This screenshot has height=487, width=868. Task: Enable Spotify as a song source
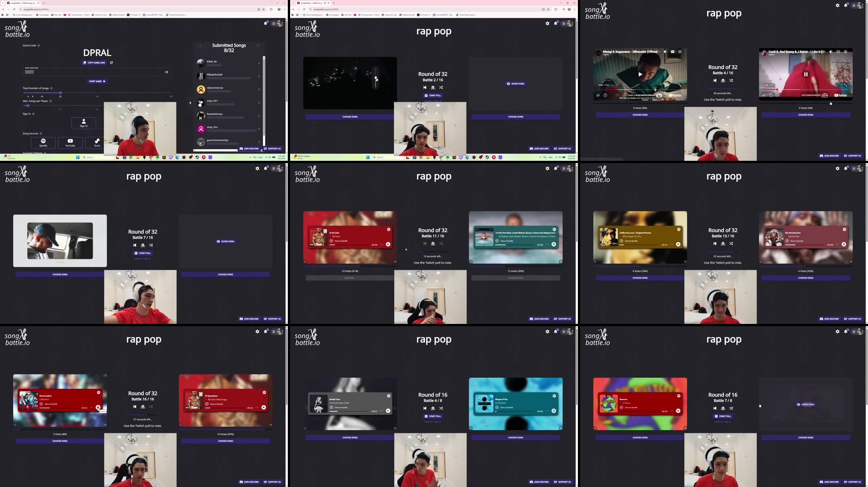coord(44,143)
